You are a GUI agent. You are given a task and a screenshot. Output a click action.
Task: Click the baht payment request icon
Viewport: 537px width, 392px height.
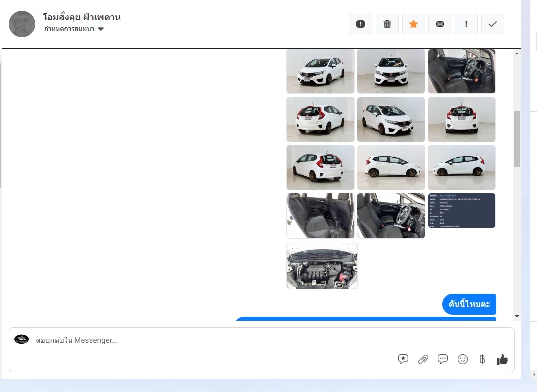tap(482, 359)
